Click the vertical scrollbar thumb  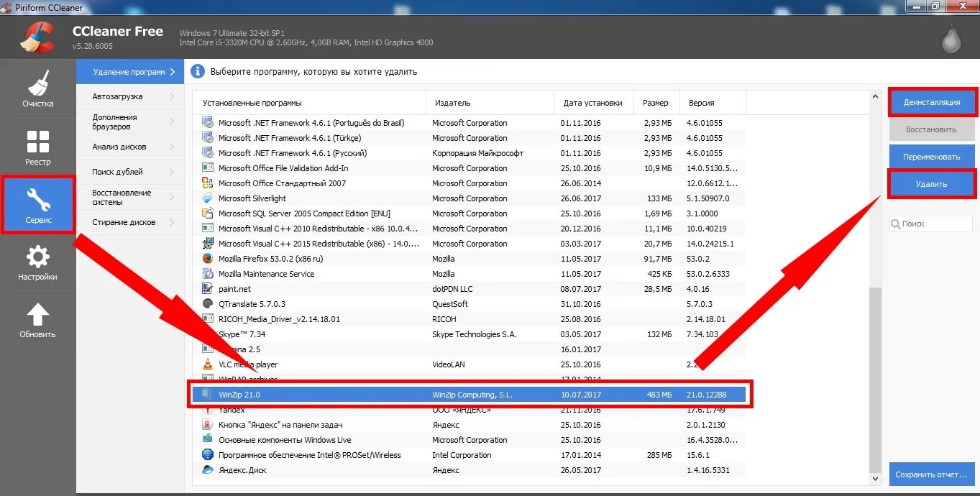click(875, 380)
